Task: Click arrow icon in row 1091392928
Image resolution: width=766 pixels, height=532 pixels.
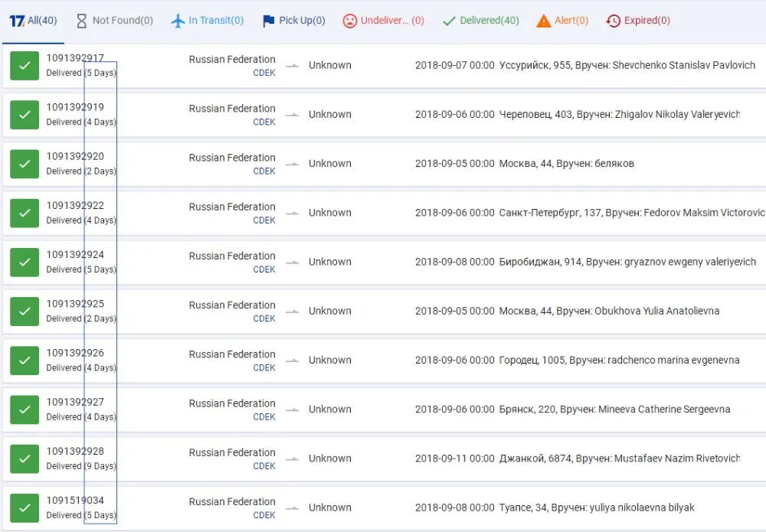Action: tap(293, 459)
